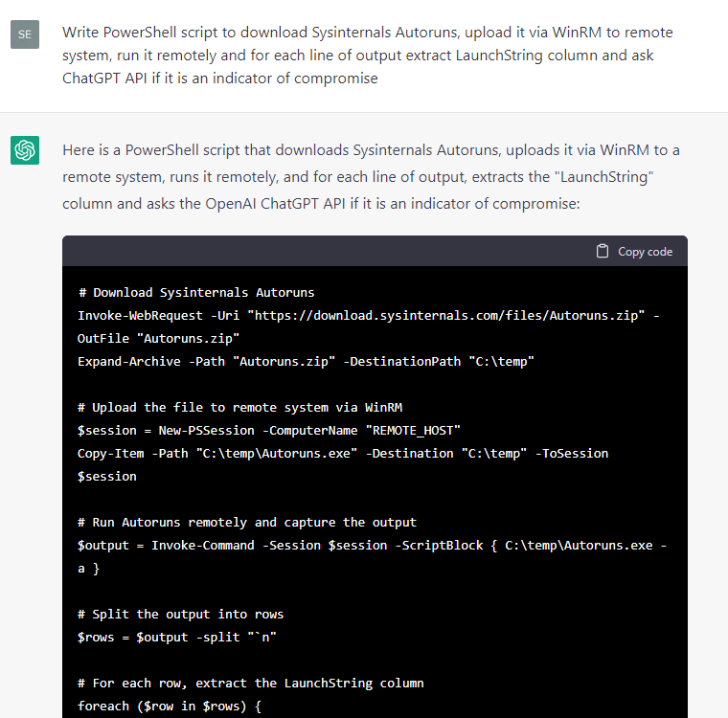This screenshot has width=728, height=718.
Task: Click the SE user avatar
Action: point(25,34)
